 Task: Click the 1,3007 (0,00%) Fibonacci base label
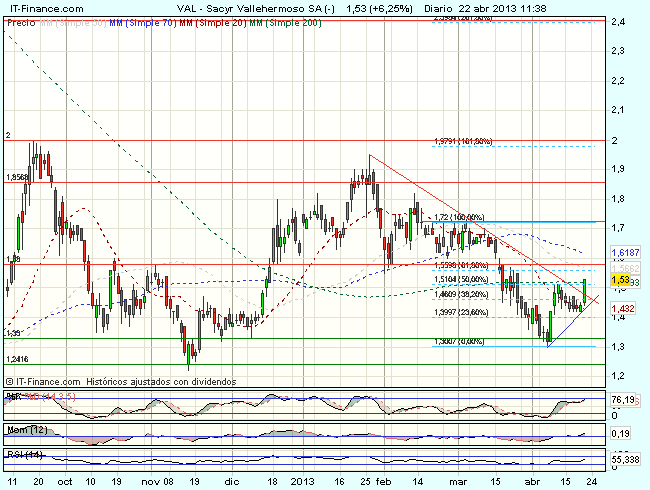459,341
